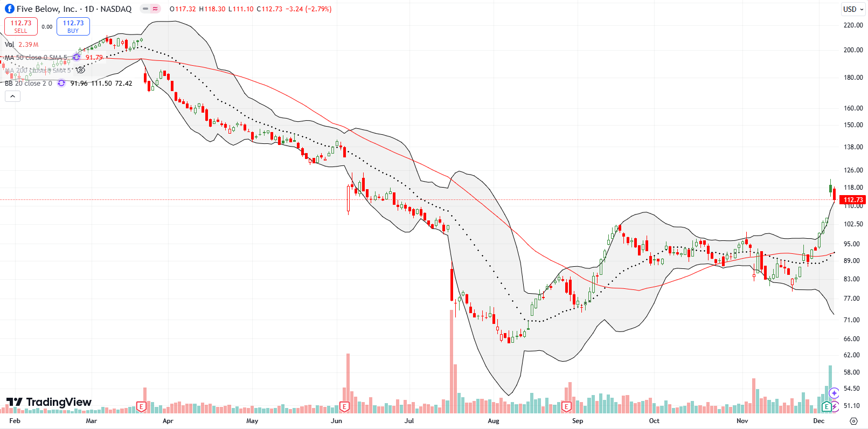Viewport: 868px width, 429px height.
Task: Click the BB 20 indicator refresh icon
Action: [x=61, y=83]
